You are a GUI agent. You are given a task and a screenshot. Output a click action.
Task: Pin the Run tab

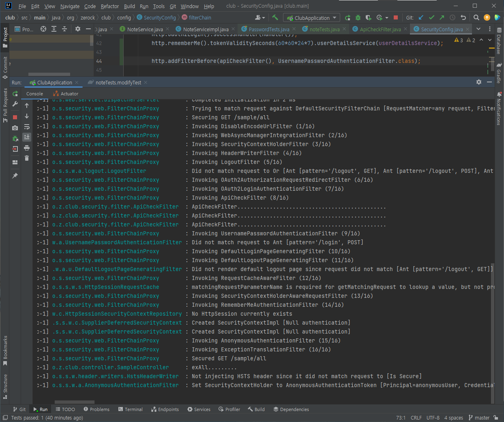tap(15, 176)
